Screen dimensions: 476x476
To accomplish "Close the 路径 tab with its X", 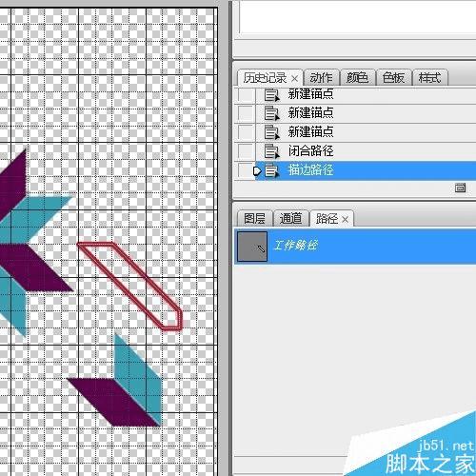I will tap(346, 219).
